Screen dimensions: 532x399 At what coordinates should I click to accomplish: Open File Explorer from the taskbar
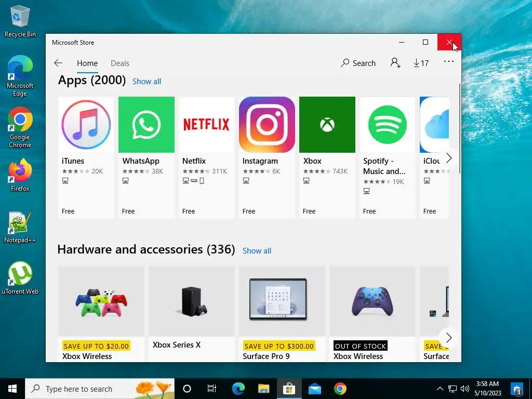pos(263,389)
